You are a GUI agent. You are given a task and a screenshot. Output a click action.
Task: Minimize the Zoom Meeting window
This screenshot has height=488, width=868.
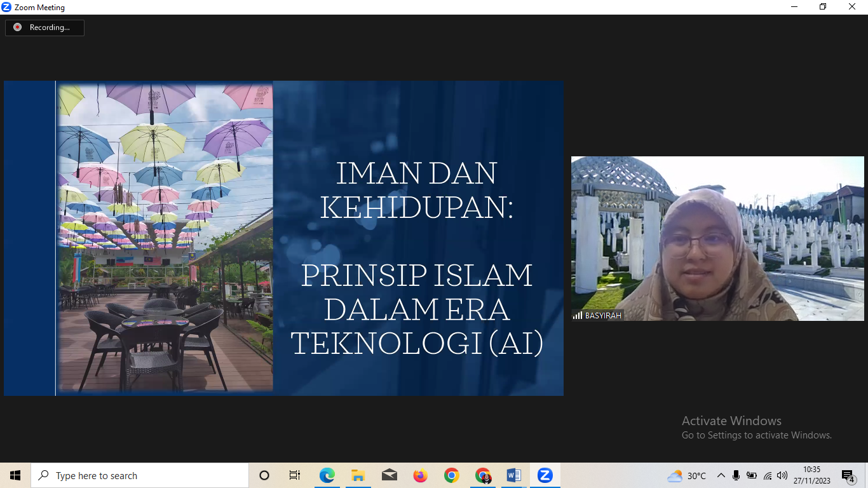[794, 7]
